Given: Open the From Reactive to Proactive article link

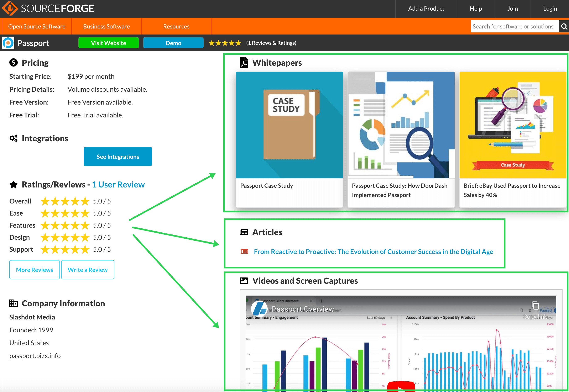Looking at the screenshot, I should tap(374, 251).
